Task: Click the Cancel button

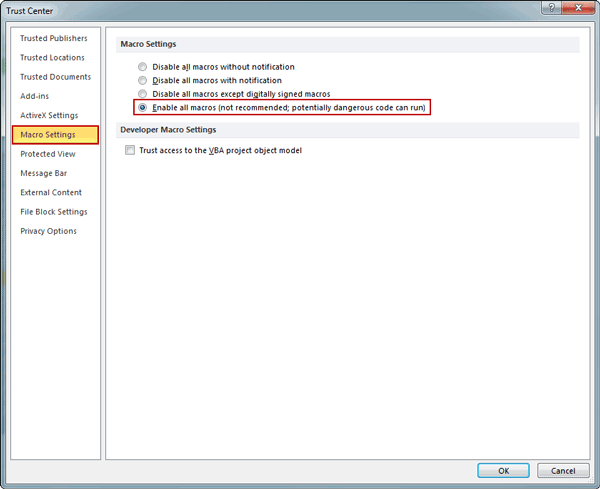Action: (563, 471)
